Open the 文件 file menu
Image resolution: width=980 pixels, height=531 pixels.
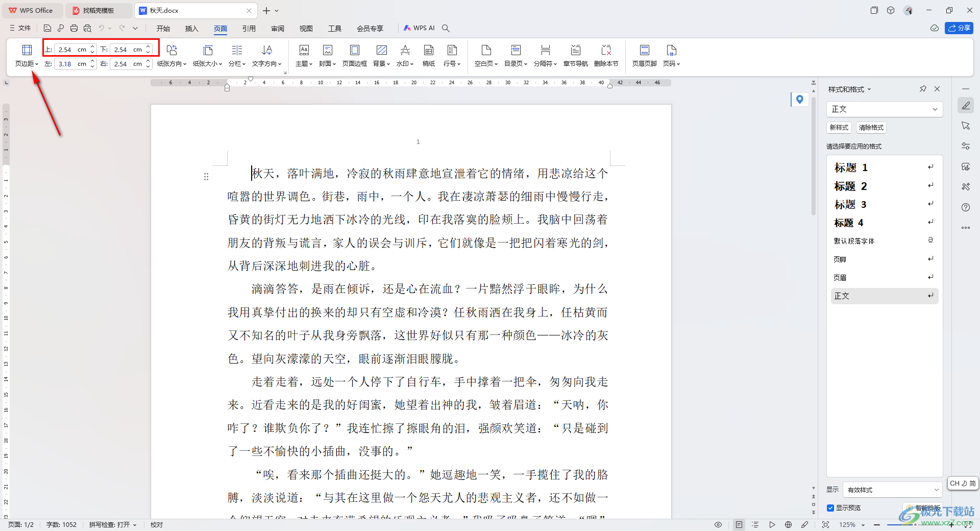20,28
